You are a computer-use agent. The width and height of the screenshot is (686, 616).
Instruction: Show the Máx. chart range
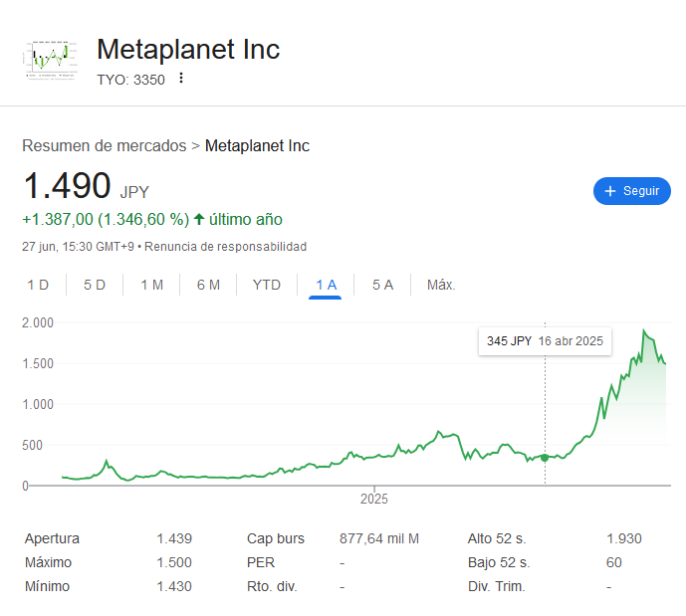click(x=441, y=285)
